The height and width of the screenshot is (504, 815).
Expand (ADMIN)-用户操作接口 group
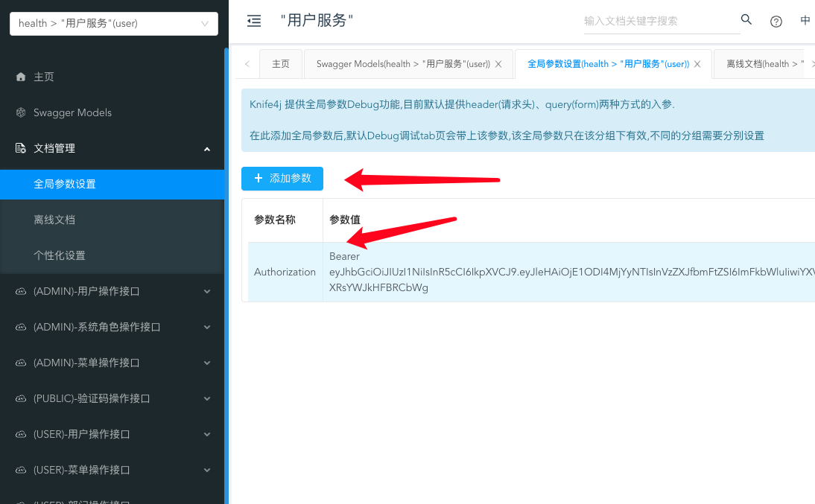[112, 292]
